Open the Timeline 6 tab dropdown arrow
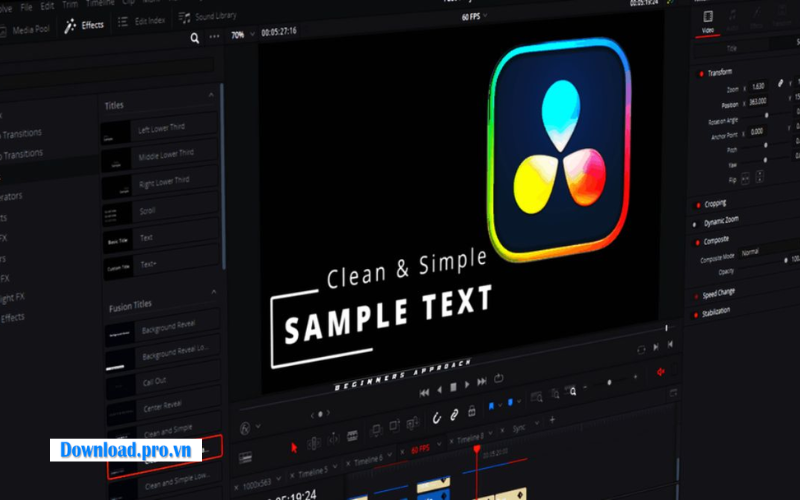 pos(390,454)
